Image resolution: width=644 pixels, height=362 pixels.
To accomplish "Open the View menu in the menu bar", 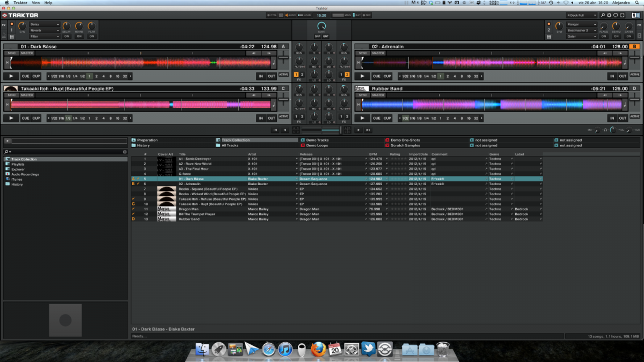I will coord(36,3).
